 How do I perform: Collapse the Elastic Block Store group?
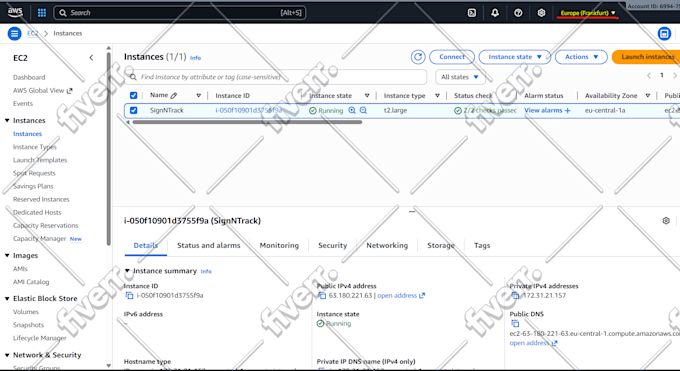click(x=7, y=299)
